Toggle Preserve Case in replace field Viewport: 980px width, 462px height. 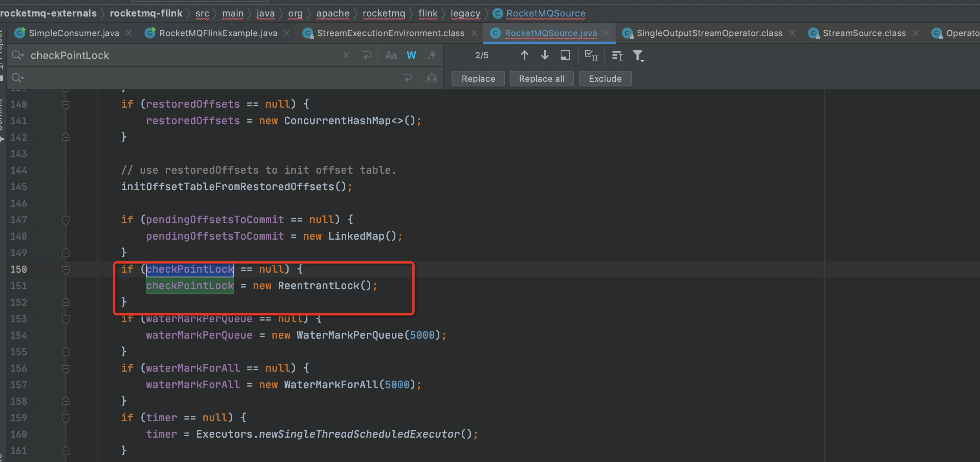[x=431, y=78]
